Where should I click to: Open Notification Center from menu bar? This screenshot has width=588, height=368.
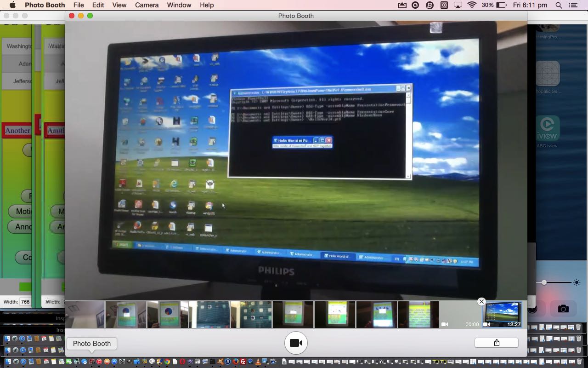pyautogui.click(x=573, y=5)
